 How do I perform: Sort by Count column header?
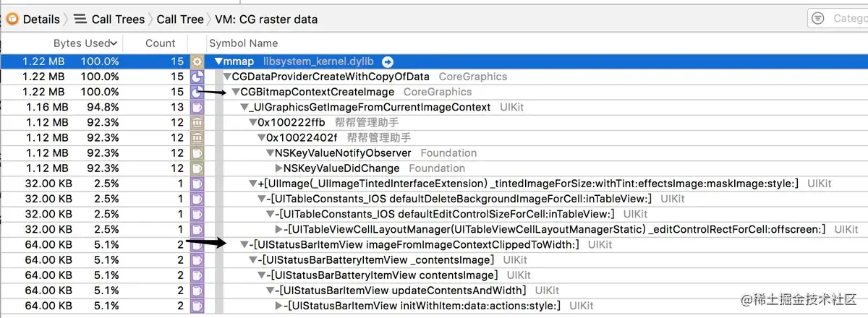click(x=160, y=43)
